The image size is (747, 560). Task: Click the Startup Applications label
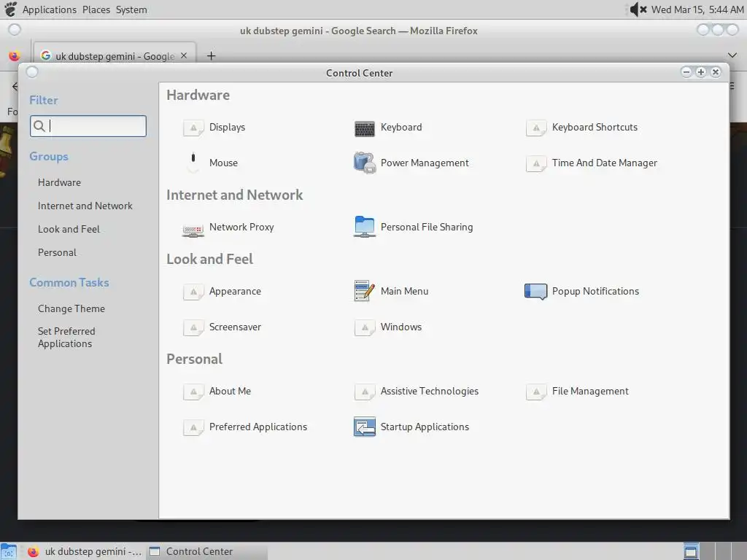pyautogui.click(x=425, y=427)
